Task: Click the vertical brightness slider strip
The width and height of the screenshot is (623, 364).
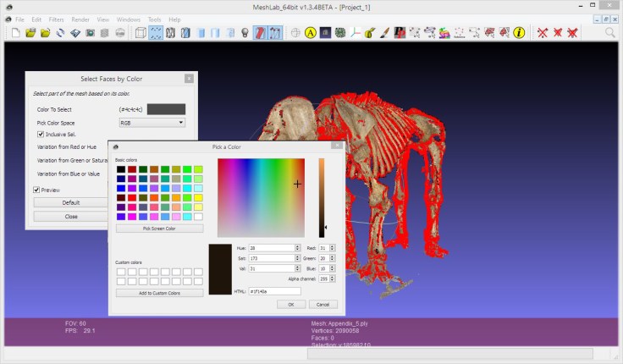Action: 322,197
